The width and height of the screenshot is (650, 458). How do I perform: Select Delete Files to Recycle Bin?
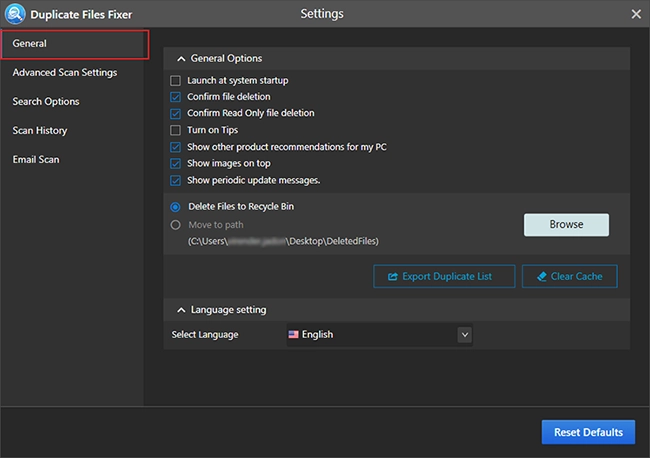click(175, 207)
